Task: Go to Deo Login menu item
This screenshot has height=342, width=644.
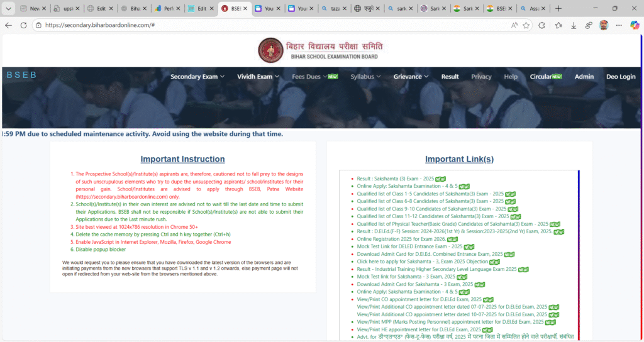Action: click(620, 77)
